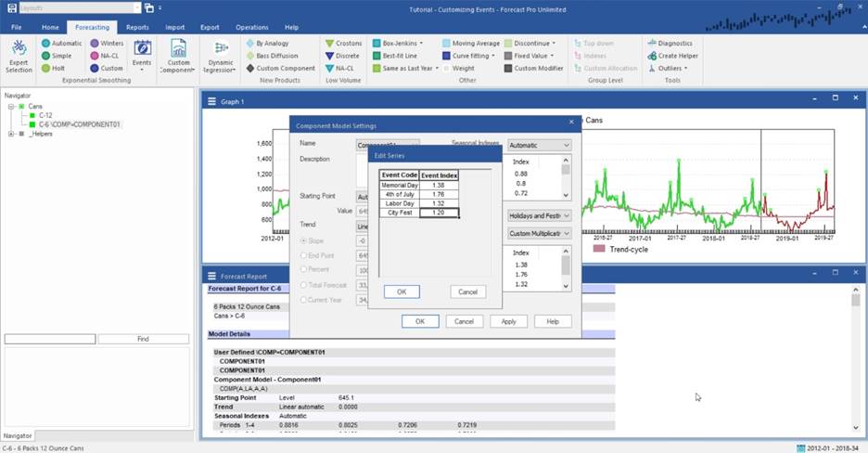
Task: Open the Holidays and Festivals dropdown
Action: [539, 215]
